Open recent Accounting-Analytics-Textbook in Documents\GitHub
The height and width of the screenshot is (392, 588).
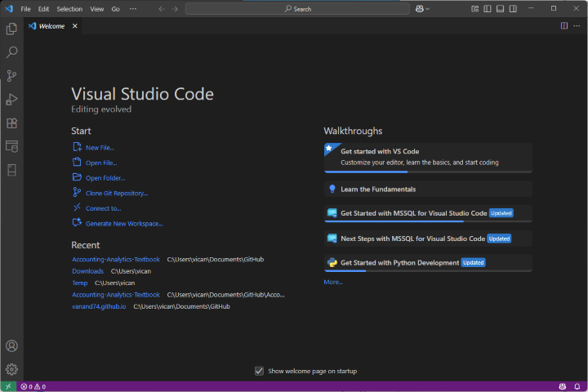tap(116, 259)
